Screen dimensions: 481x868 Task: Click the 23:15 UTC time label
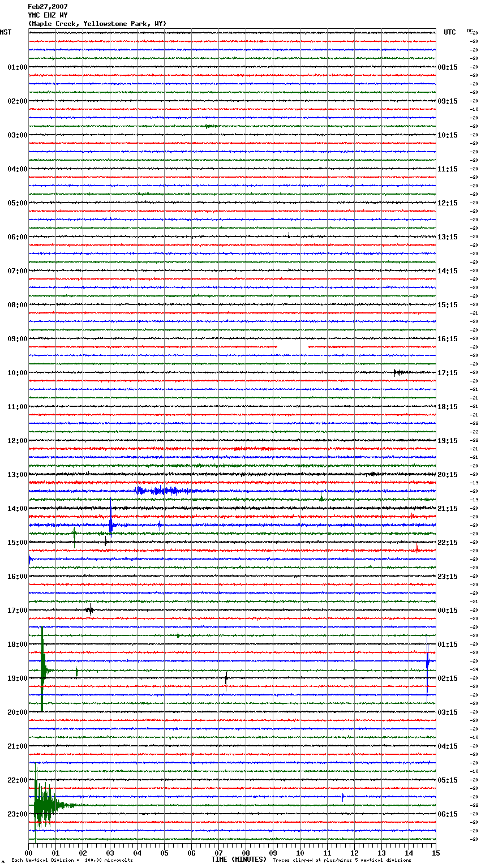(x=448, y=577)
